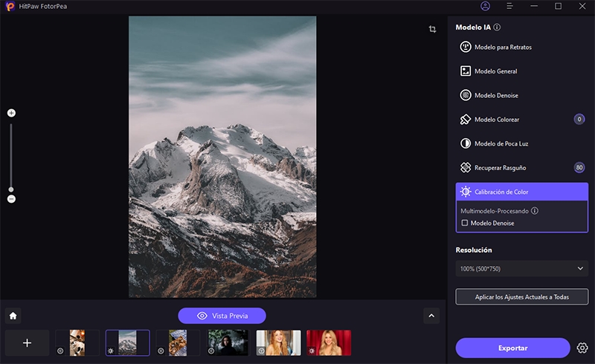The width and height of the screenshot is (595, 364).
Task: Select Modelo para Retratos
Action: click(x=521, y=48)
